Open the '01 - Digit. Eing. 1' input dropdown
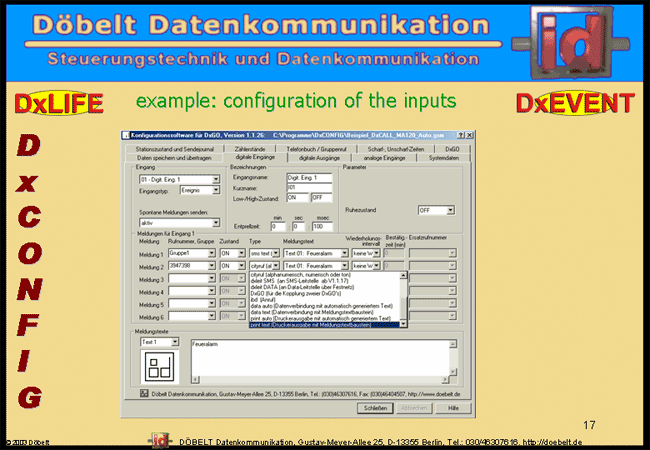The height and width of the screenshot is (450, 650). pos(216,179)
